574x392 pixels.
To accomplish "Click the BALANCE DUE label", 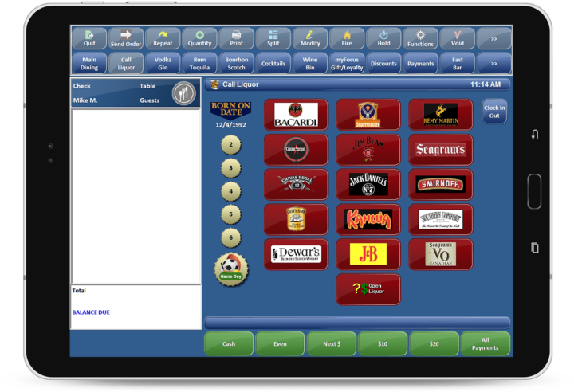I will [x=91, y=312].
